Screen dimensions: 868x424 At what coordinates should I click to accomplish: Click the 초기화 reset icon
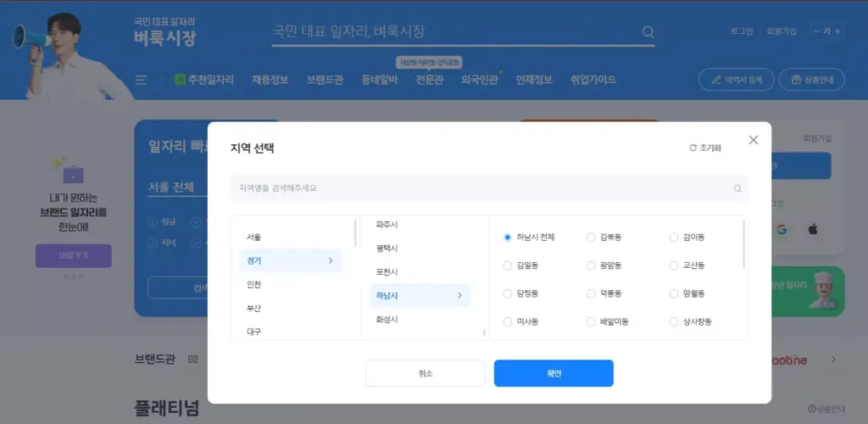click(693, 148)
